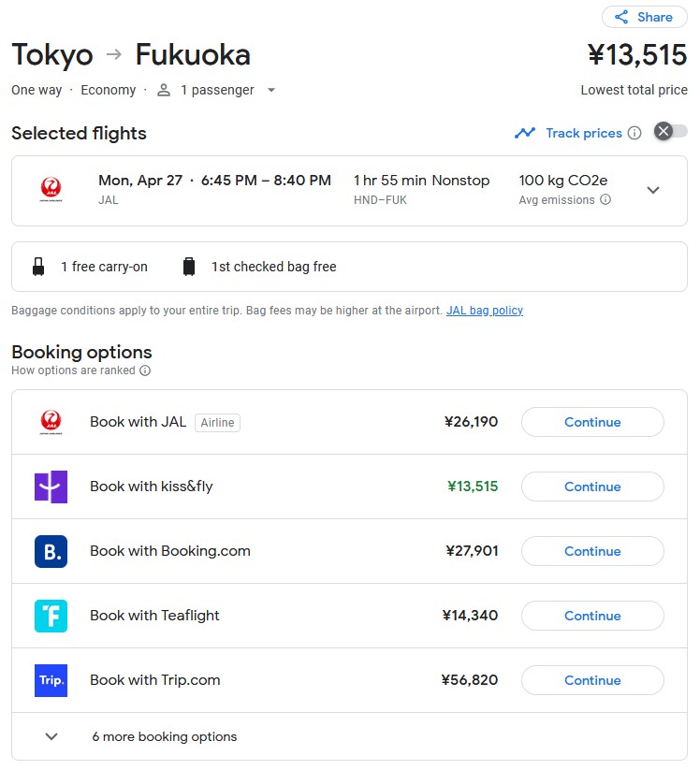
Task: Click the Share icon button
Action: 644,17
